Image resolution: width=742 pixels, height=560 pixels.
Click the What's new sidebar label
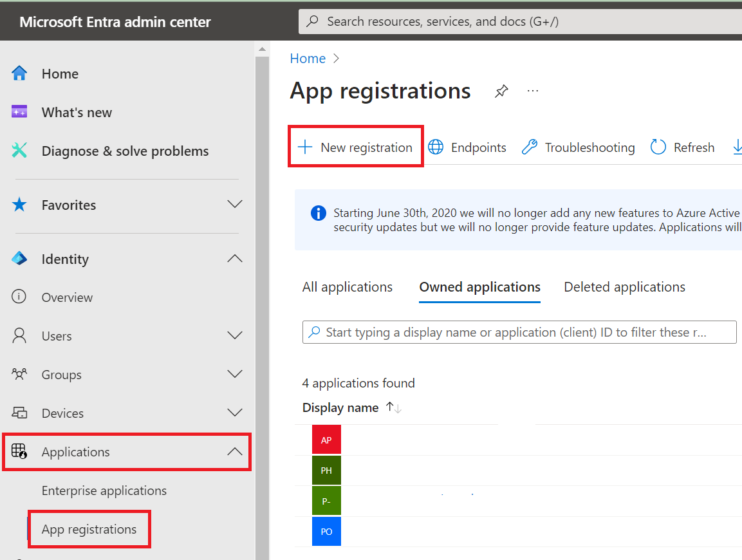[77, 112]
